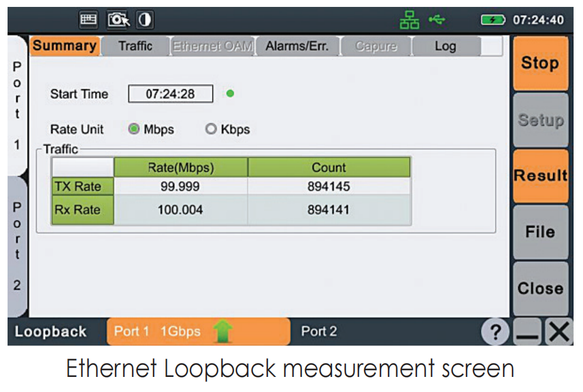This screenshot has height=392, width=583.
Task: Click the screenshot capture camera icon
Action: point(118,20)
